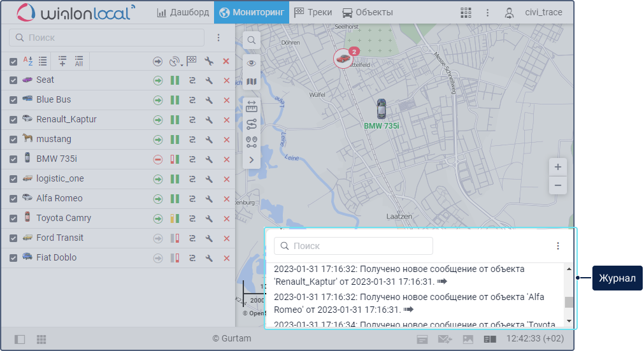The image size is (644, 351).
Task: Open the apps grid icon in header
Action: tap(466, 12)
